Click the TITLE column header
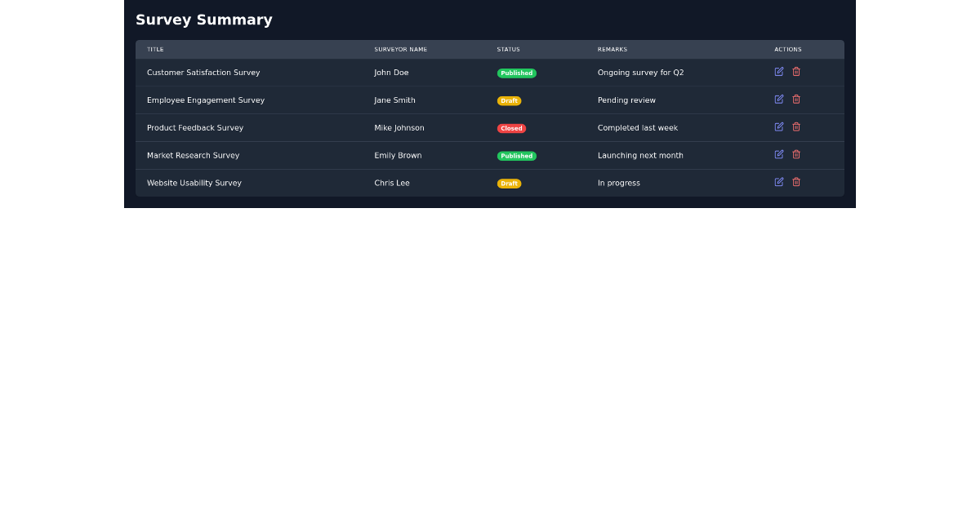Screen dimensions: 980x514 click(155, 49)
